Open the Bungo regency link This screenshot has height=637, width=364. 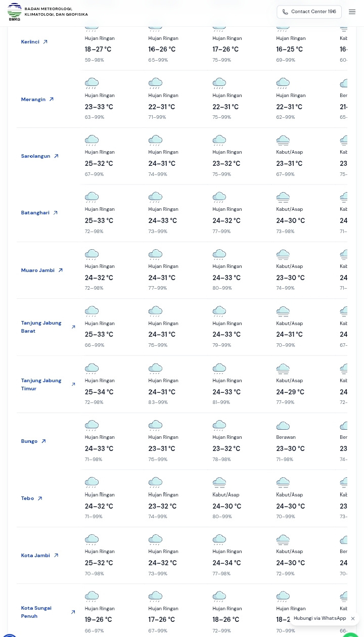(x=29, y=441)
